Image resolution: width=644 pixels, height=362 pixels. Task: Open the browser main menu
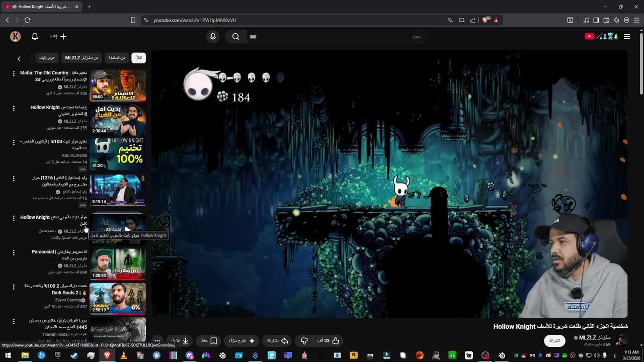click(x=637, y=20)
